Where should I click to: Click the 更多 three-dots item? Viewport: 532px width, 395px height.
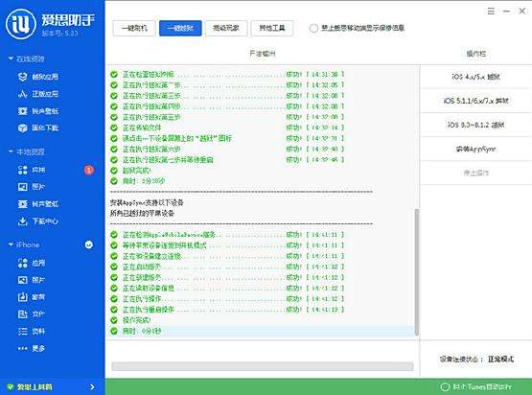coord(32,348)
